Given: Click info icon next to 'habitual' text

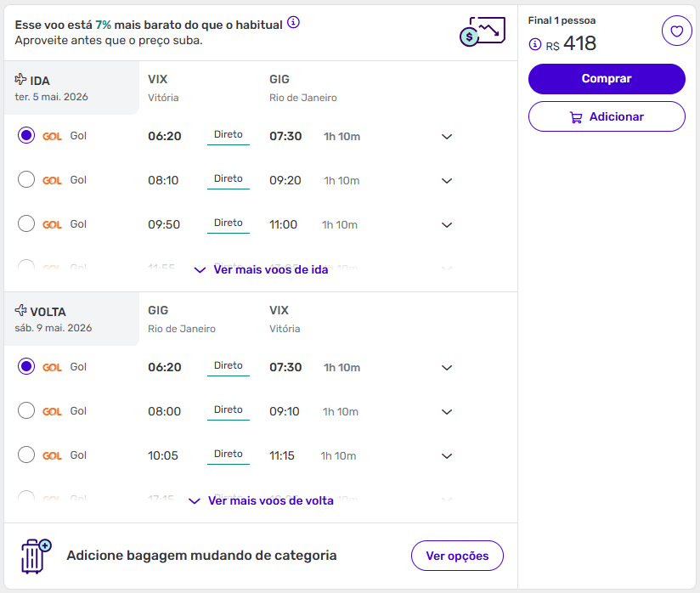Looking at the screenshot, I should [x=293, y=23].
